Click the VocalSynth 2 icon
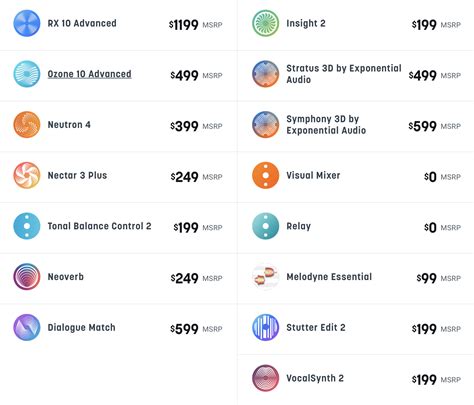Screen dimensions: 474x405 [x=266, y=378]
